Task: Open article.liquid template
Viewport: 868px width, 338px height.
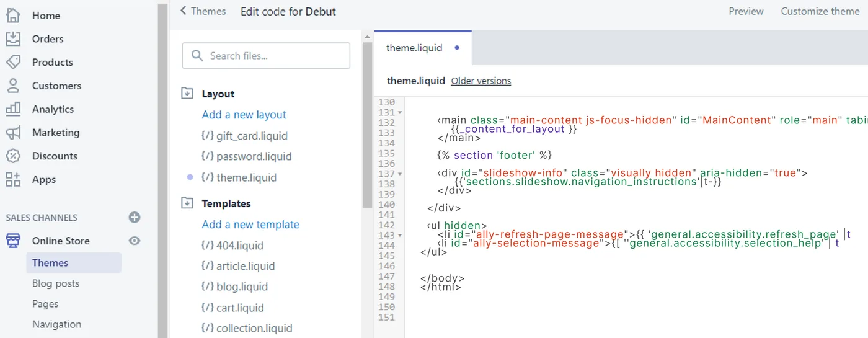Action: pyautogui.click(x=246, y=266)
